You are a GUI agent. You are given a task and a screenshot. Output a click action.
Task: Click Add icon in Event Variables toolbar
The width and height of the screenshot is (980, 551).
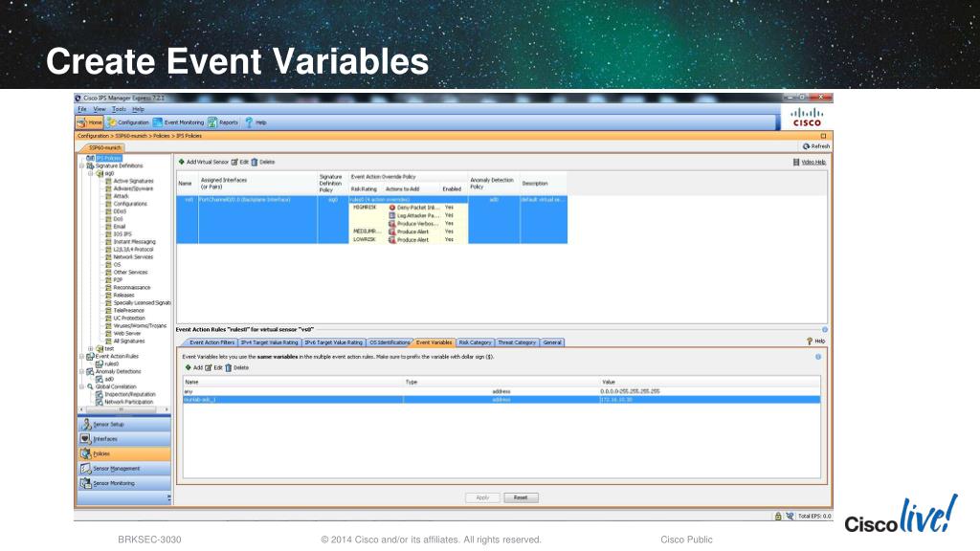[x=189, y=367]
